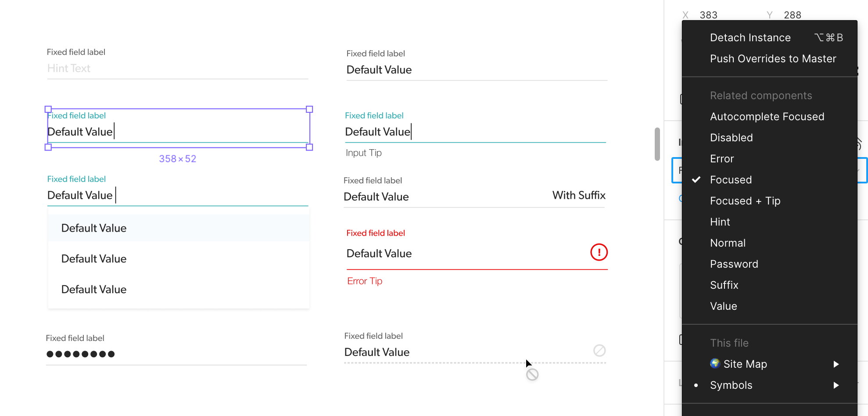Click the clear prohibited icon in the dashed field
868x416 pixels.
click(599, 351)
